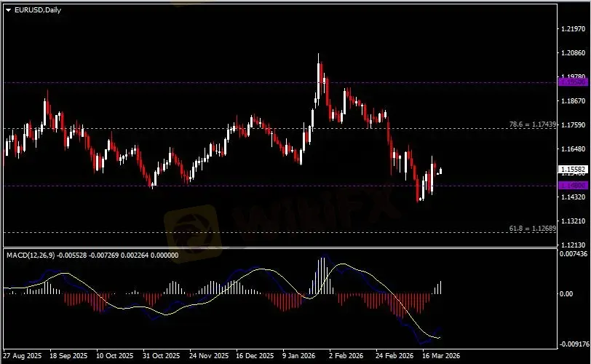Click the 9 Jan 2026 date marker
591x364 pixels.
click(300, 357)
